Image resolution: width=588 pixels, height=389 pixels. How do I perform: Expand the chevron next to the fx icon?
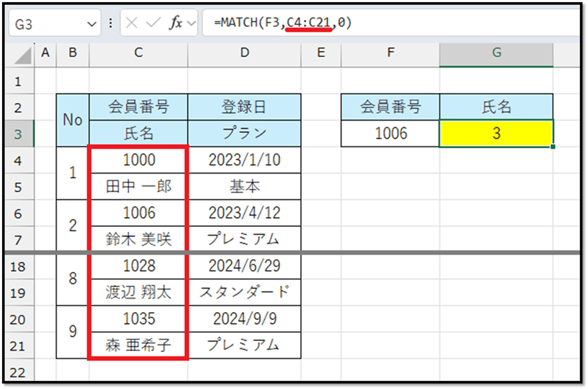click(193, 24)
